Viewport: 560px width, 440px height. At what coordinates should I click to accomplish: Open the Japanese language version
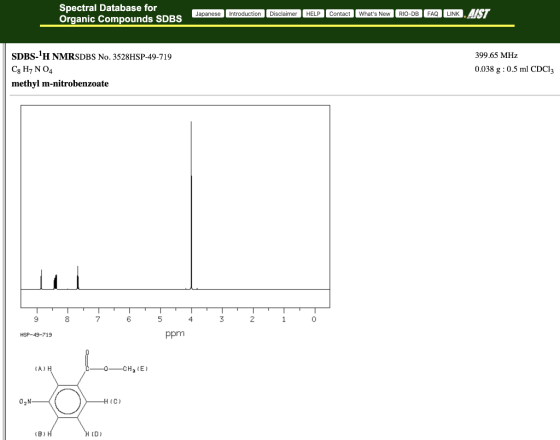coord(208,14)
